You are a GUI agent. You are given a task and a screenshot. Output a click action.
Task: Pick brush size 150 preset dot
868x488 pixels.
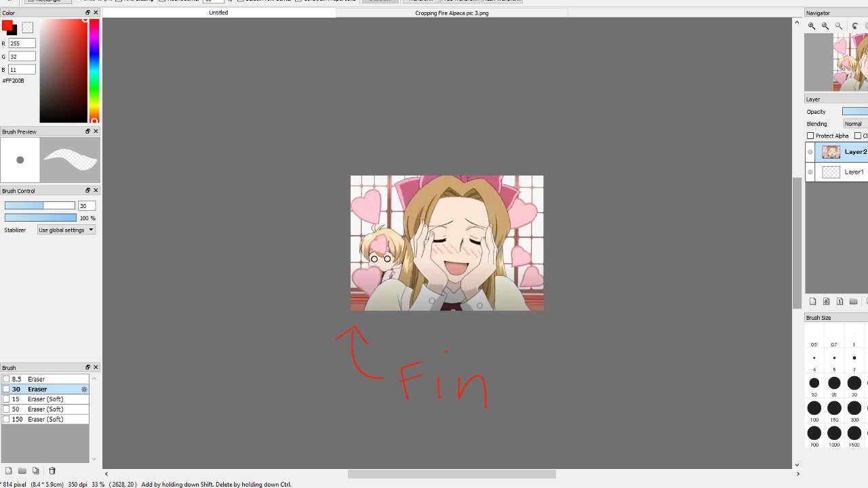[x=834, y=408]
